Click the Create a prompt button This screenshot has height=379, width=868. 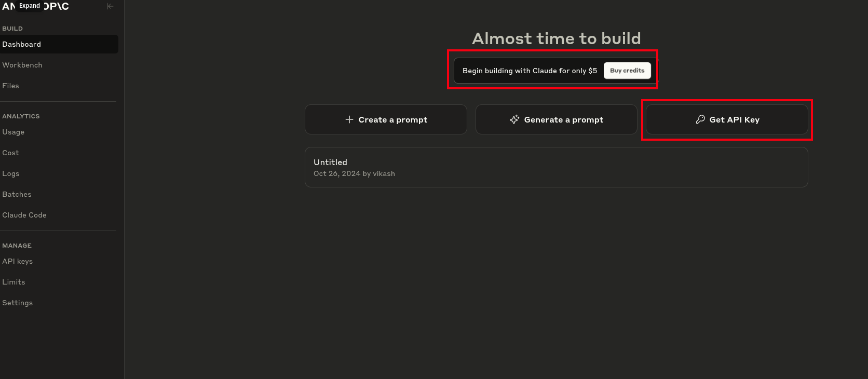[386, 119]
